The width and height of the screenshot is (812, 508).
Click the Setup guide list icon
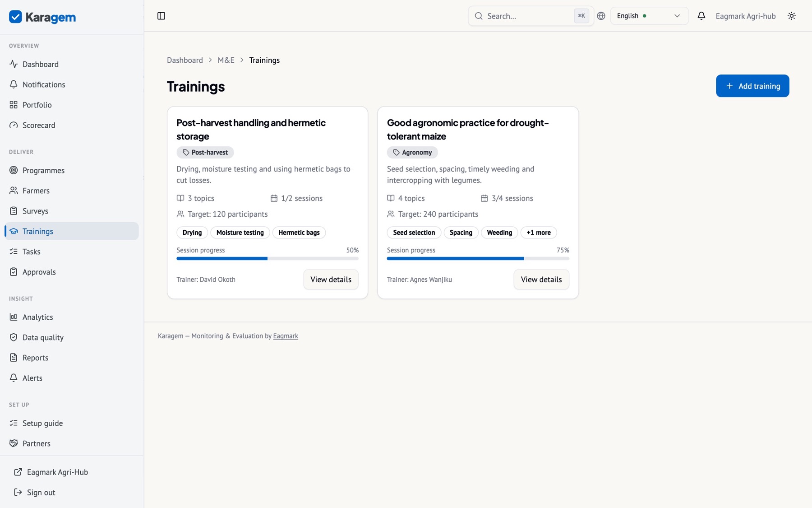(x=14, y=423)
